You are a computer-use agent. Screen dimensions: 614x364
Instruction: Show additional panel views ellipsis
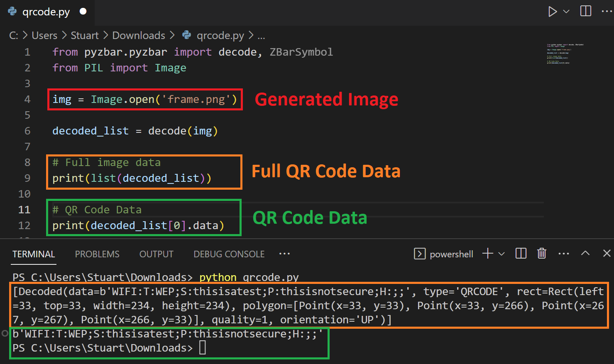pos(284,254)
